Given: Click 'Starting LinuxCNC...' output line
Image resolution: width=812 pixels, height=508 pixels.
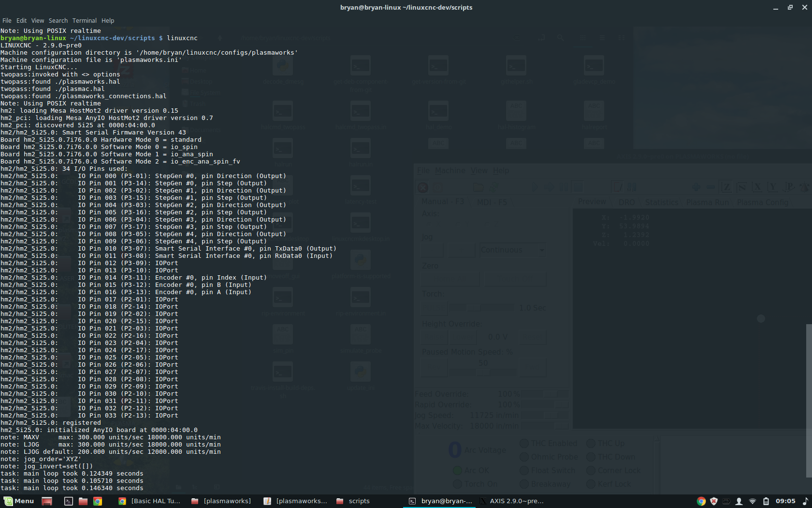Looking at the screenshot, I should click(39, 67).
